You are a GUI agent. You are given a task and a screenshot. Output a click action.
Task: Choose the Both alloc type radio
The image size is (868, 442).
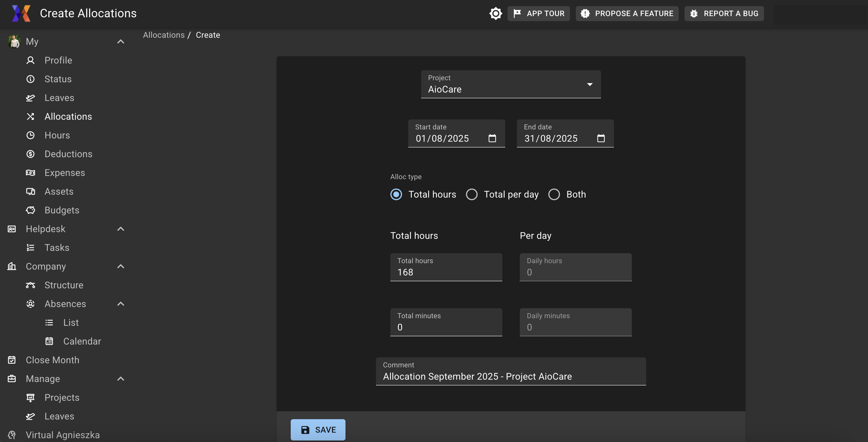pos(554,195)
